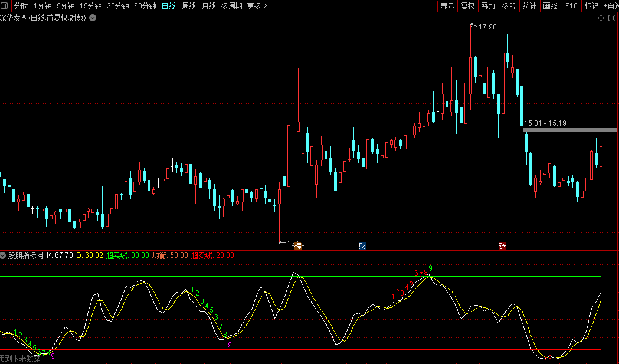This screenshot has height=364, width=619.
Task: Expand dropdown next to 深华发A title
Action: click(x=93, y=18)
